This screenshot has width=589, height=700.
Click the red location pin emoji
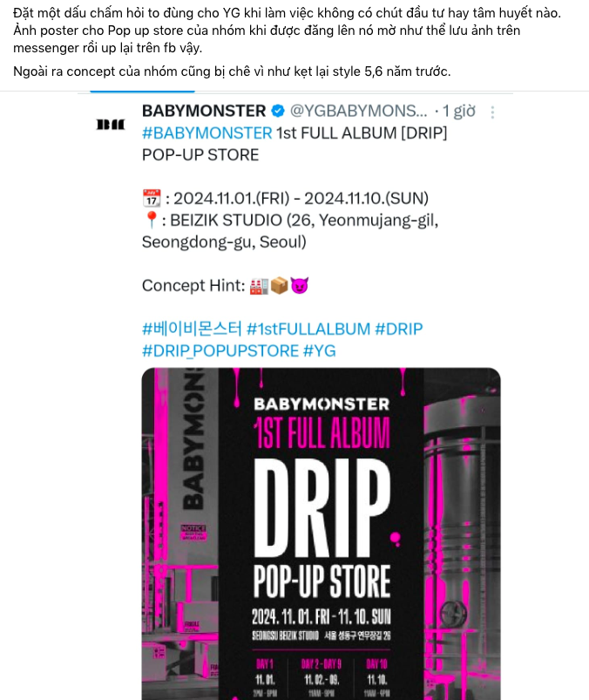[152, 220]
